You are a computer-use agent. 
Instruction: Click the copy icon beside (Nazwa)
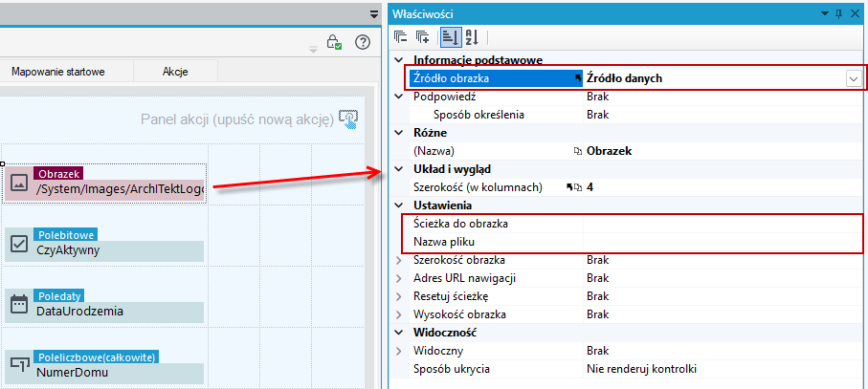click(x=578, y=151)
